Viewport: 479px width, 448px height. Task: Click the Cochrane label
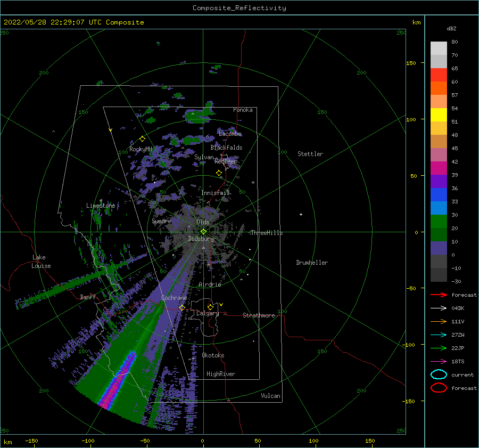tap(174, 298)
